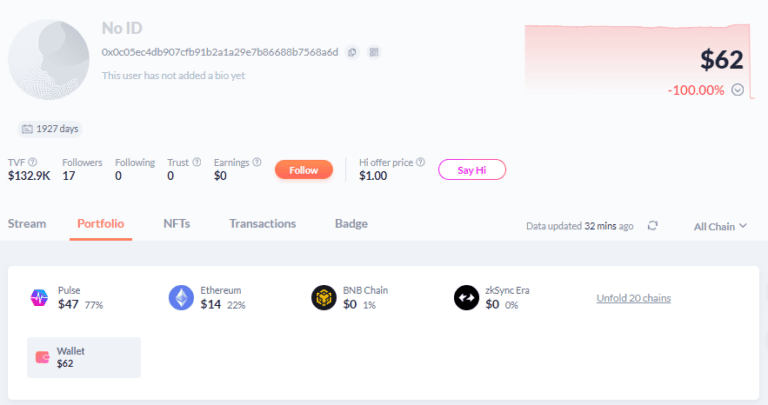Click the zkSync Era logo

pos(466,297)
